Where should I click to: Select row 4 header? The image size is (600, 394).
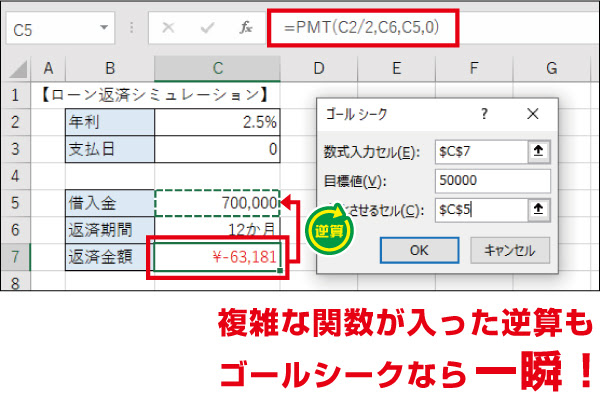click(x=15, y=176)
